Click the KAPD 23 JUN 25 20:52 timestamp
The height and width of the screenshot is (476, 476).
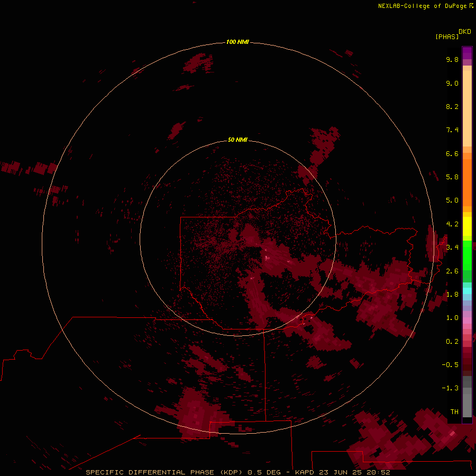point(343,472)
